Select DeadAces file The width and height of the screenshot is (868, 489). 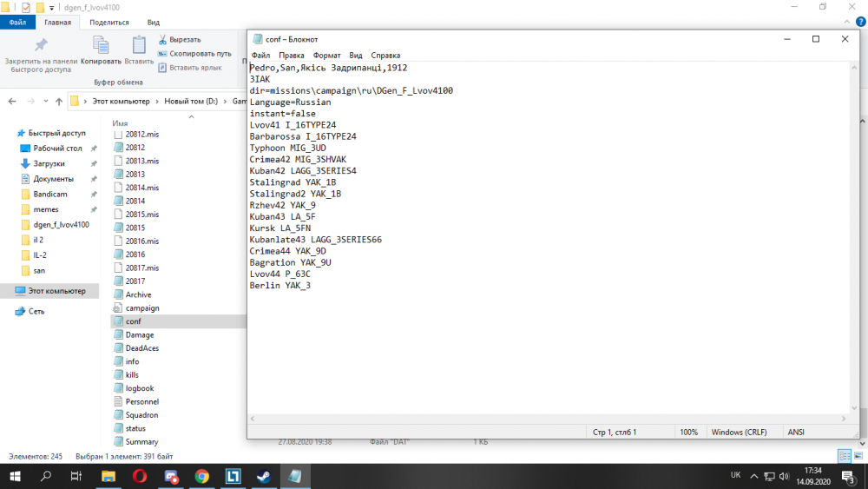click(136, 347)
